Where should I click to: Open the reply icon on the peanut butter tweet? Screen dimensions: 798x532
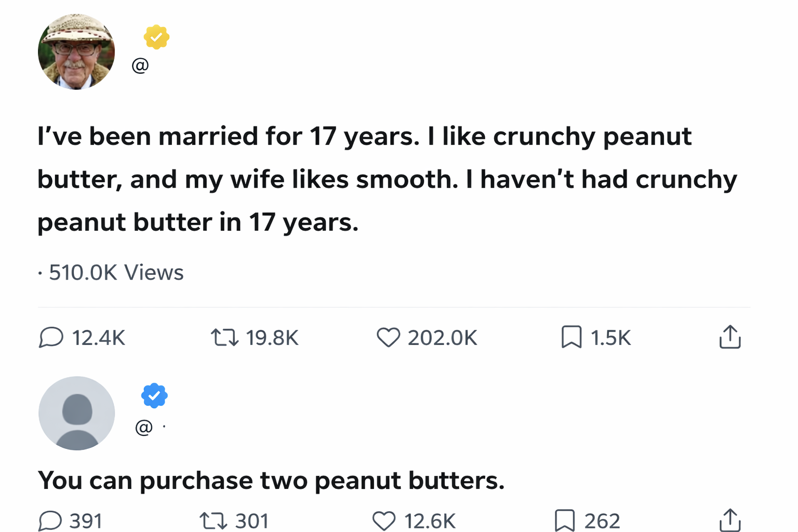(50, 337)
